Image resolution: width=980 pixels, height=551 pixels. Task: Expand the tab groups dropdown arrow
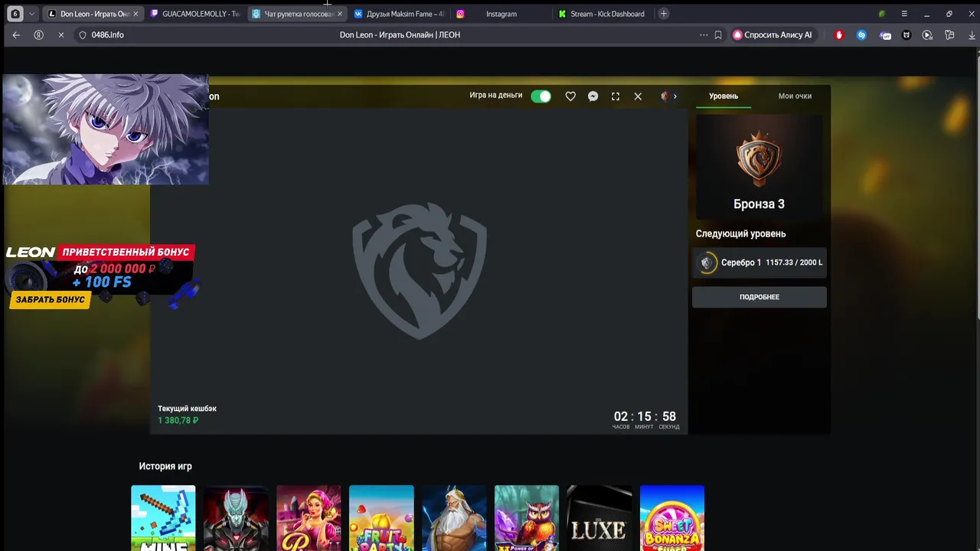31,14
